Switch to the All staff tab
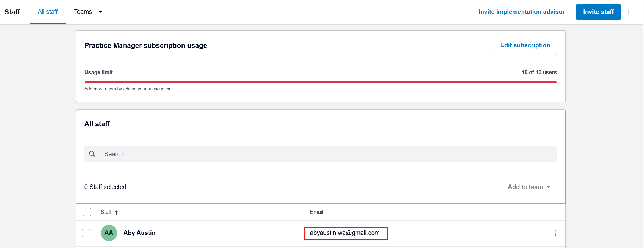Viewport: 644px width, 248px height. click(48, 12)
